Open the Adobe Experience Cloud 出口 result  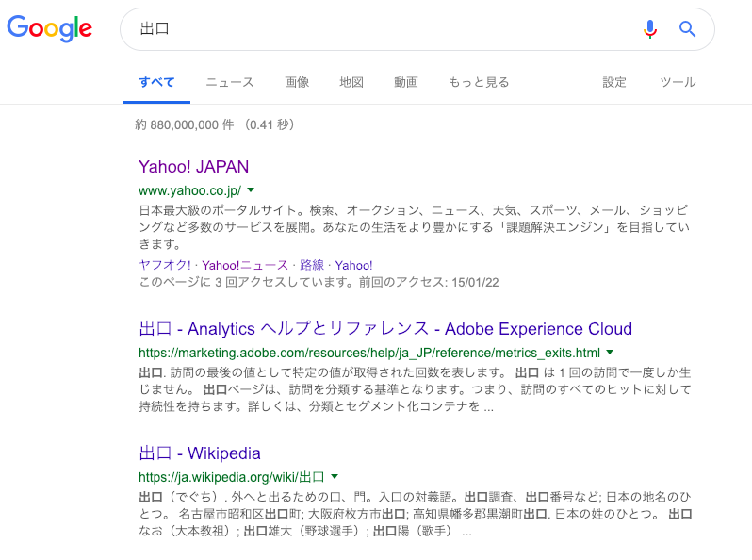click(385, 329)
